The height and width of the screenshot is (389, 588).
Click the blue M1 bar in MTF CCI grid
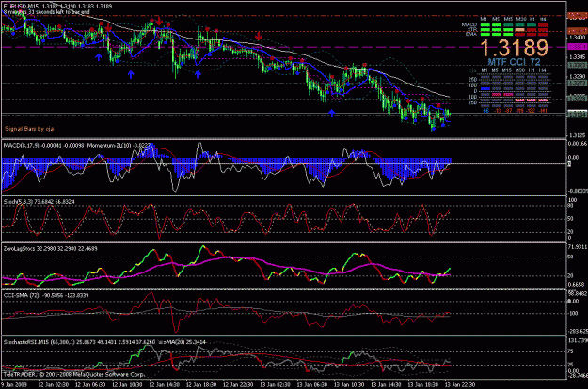point(485,88)
